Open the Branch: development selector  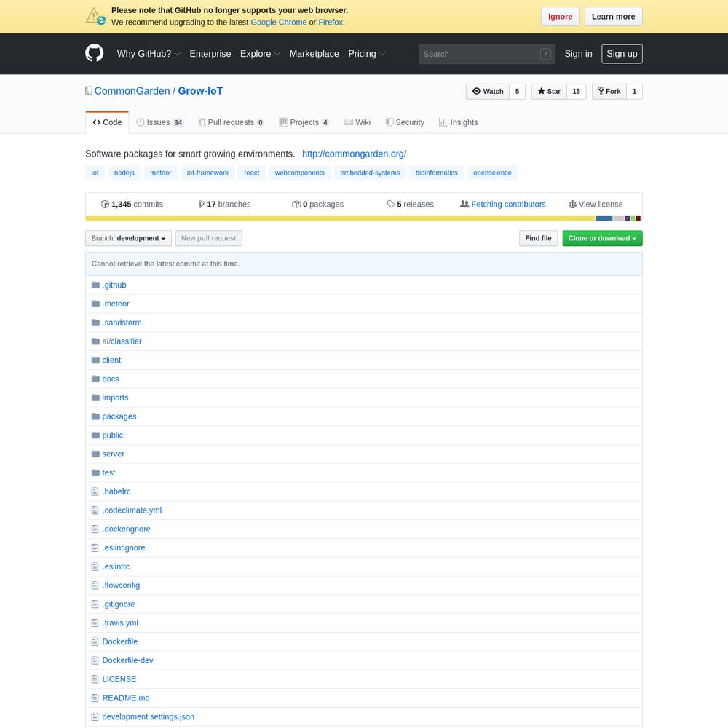pos(129,238)
